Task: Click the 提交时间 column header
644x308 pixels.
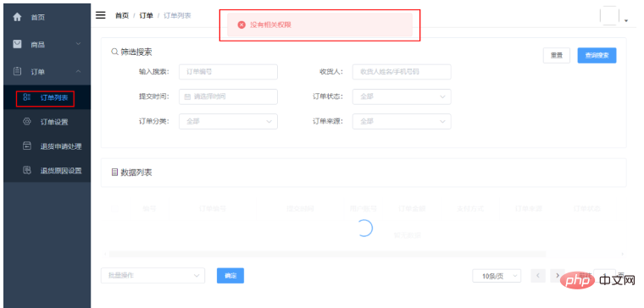Action: [300, 209]
